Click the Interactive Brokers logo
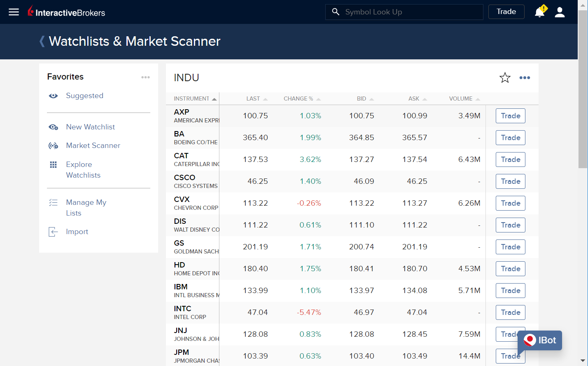 (x=66, y=12)
